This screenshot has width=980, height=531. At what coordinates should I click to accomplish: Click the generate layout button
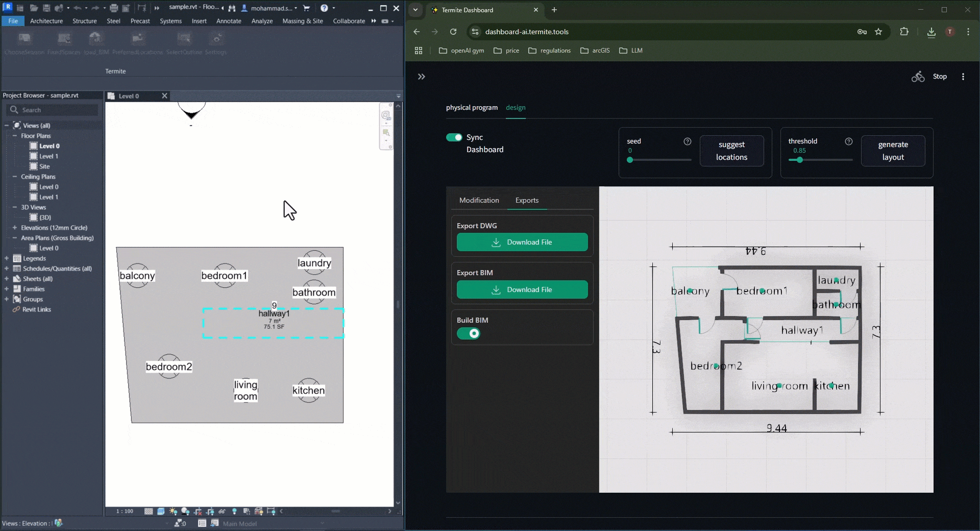point(893,151)
